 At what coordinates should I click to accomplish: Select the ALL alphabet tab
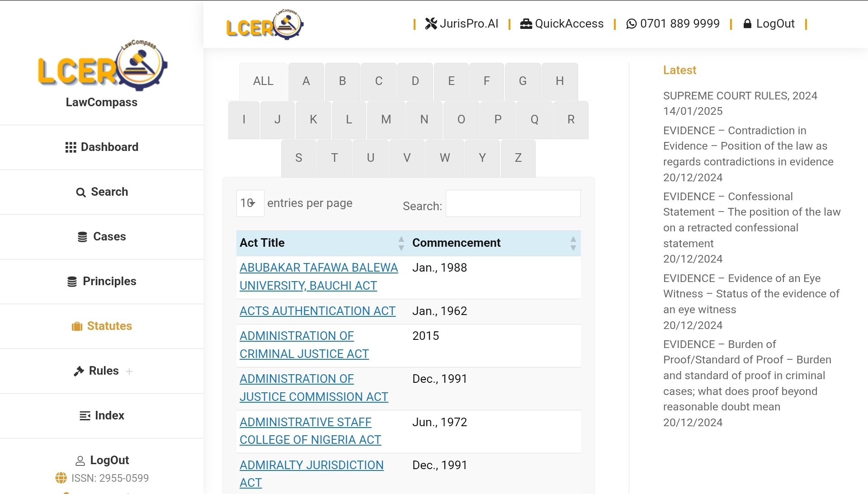click(263, 81)
